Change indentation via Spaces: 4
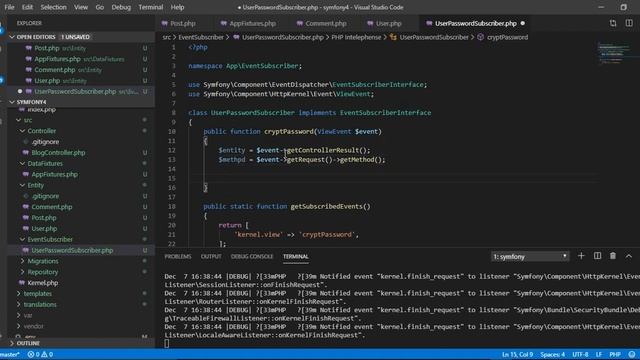This screenshot has height=360, width=640. [x=553, y=354]
